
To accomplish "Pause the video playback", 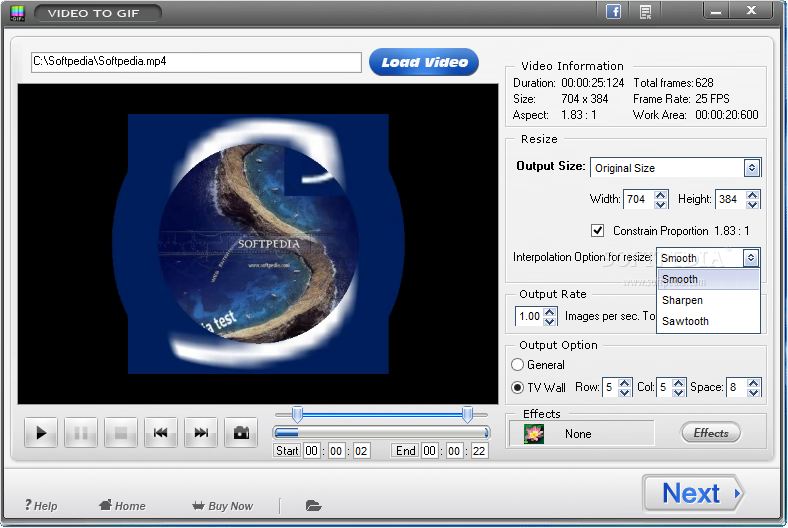I will click(81, 433).
